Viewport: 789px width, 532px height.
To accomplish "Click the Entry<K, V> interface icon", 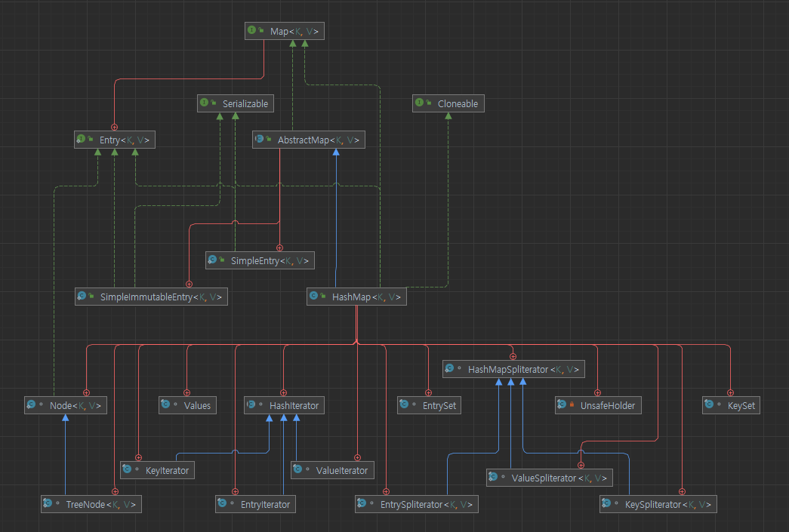I will 81,139.
